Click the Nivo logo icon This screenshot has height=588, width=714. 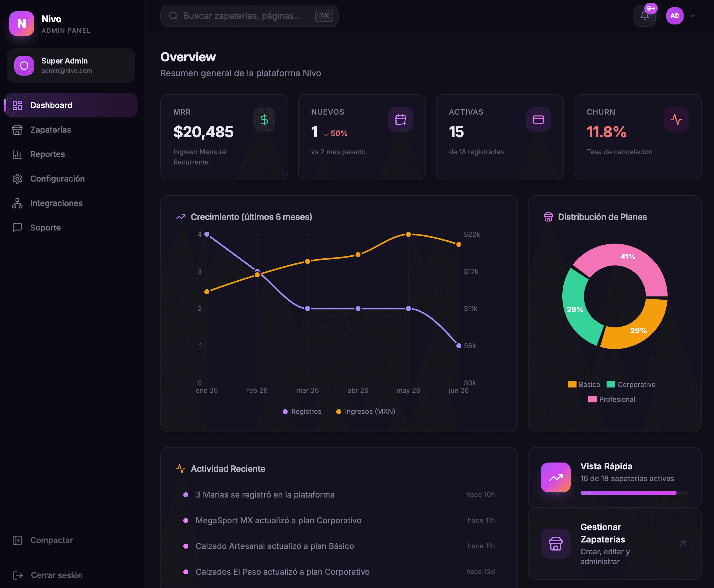click(x=22, y=23)
